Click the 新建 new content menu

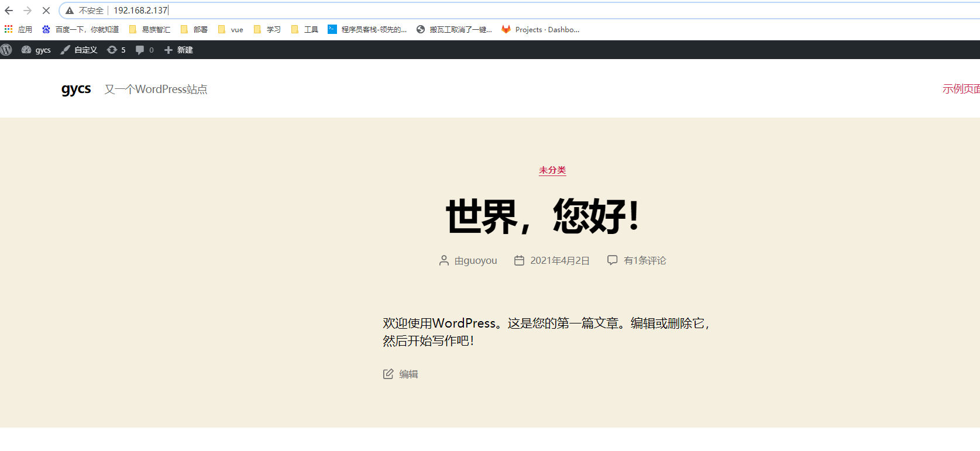[x=178, y=50]
